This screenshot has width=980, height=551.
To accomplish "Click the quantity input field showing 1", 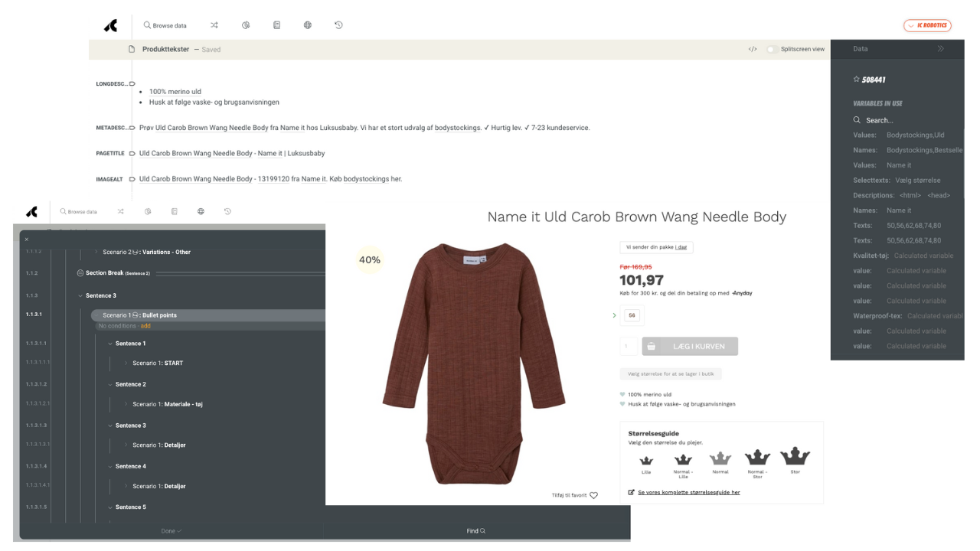I will 629,346.
